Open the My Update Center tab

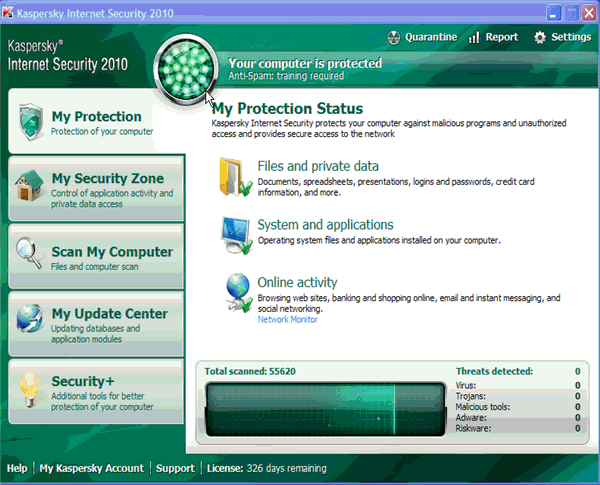96,324
